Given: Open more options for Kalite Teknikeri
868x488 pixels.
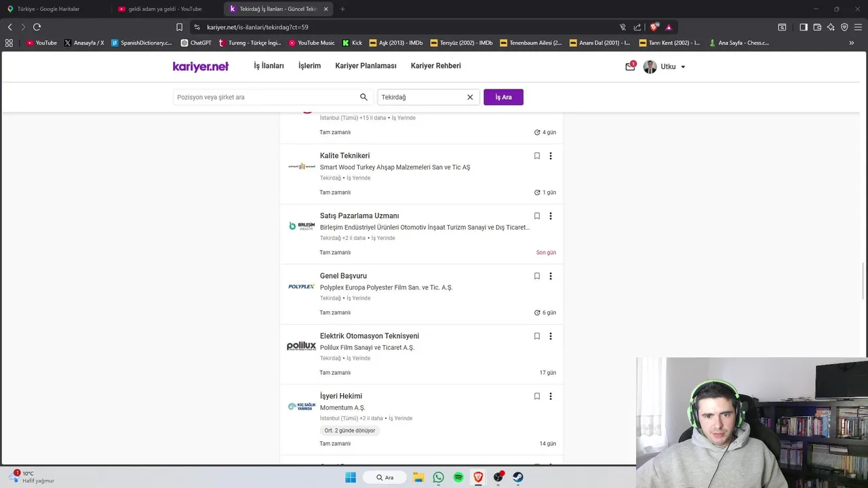Looking at the screenshot, I should tap(551, 156).
